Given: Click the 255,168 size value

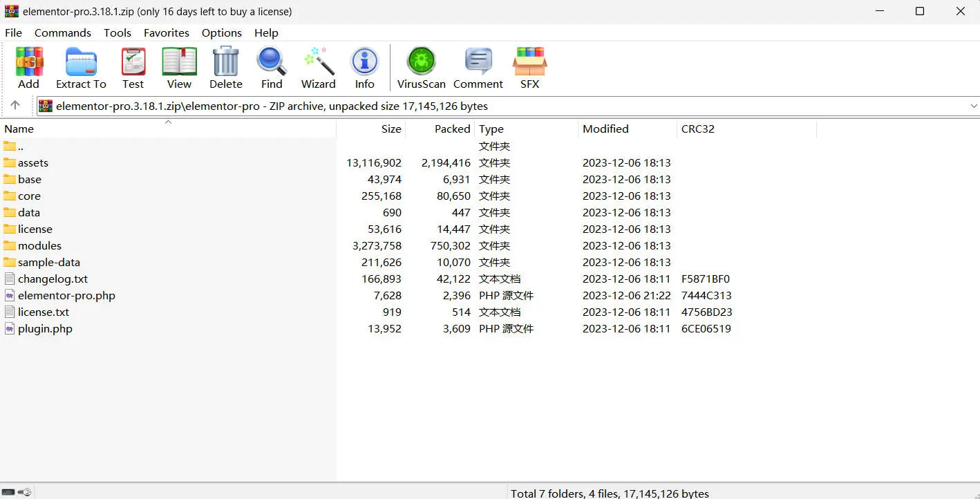Looking at the screenshot, I should (381, 196).
